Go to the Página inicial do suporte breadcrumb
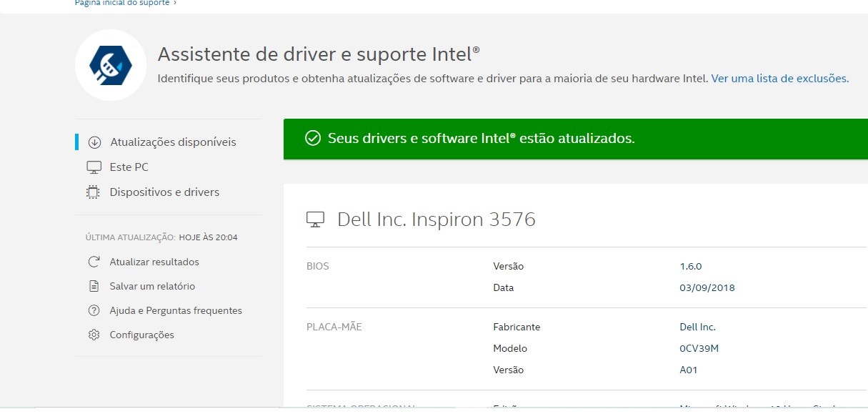Screen dimensions: 868x419 pyautogui.click(x=122, y=3)
